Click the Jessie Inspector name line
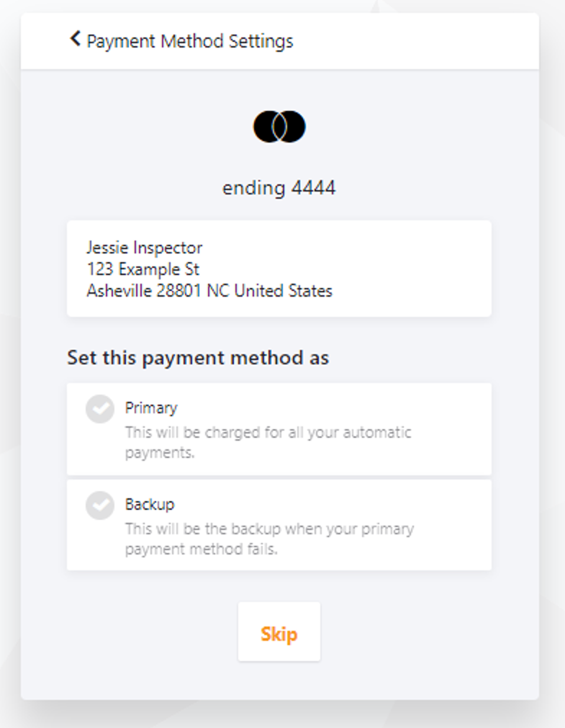The width and height of the screenshot is (565, 728). tap(145, 248)
